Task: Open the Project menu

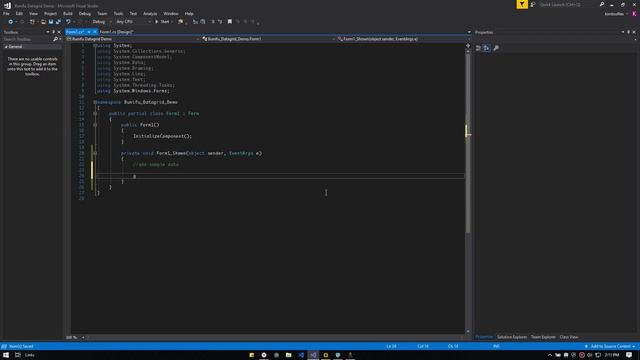Action: click(x=50, y=13)
